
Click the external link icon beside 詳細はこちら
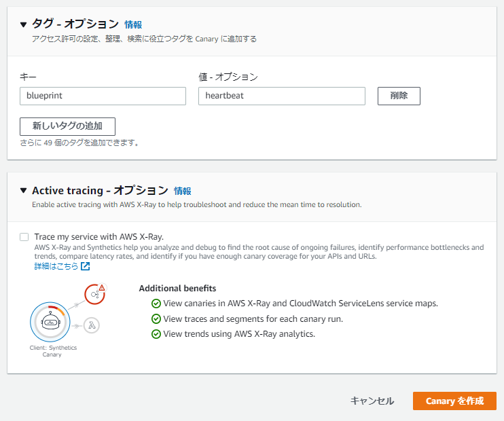85,266
